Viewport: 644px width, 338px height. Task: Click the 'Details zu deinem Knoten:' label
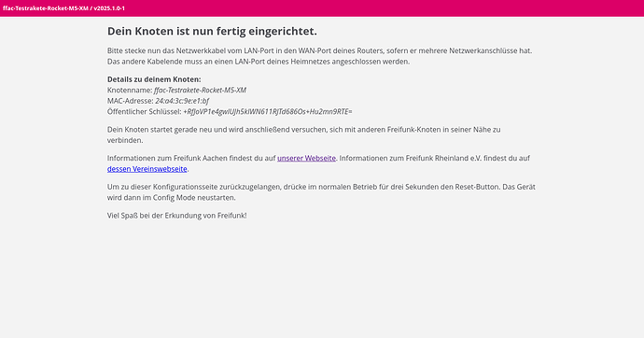154,79
